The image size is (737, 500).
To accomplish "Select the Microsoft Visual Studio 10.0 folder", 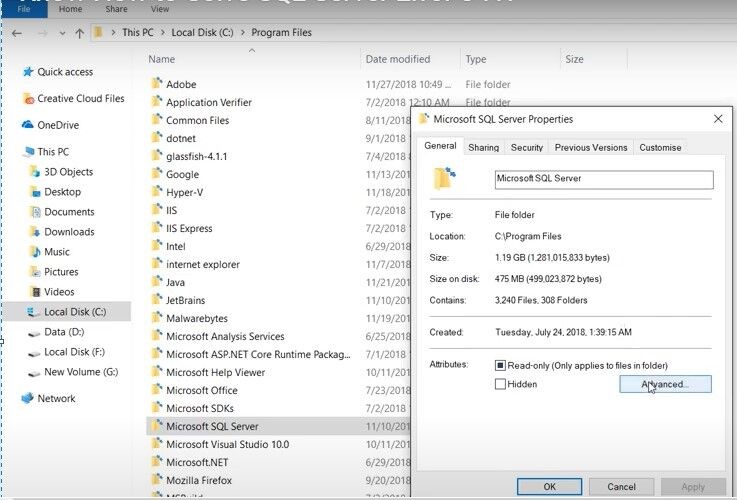I will (x=227, y=445).
